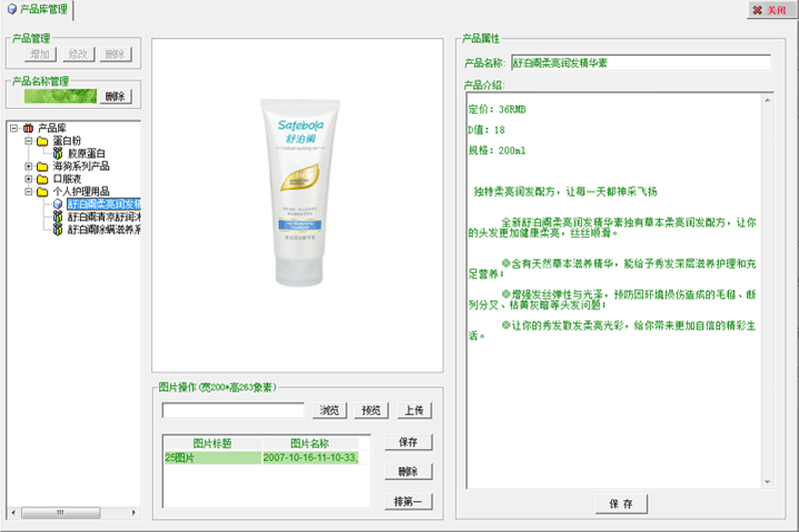Click the 浏览 browse button
This screenshot has width=799, height=532.
[330, 410]
